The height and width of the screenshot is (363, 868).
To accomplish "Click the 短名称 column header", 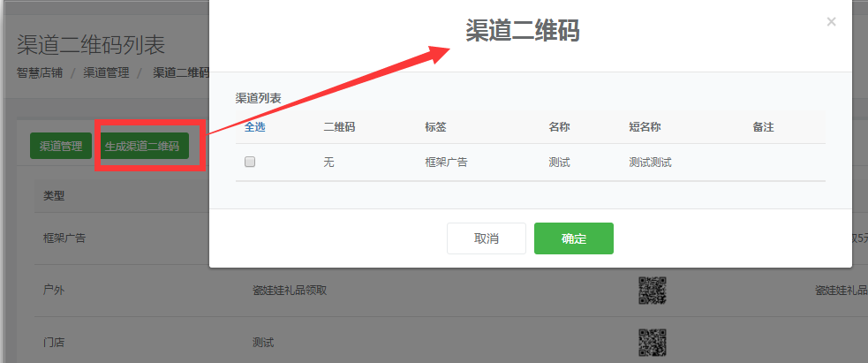I will [x=645, y=126].
